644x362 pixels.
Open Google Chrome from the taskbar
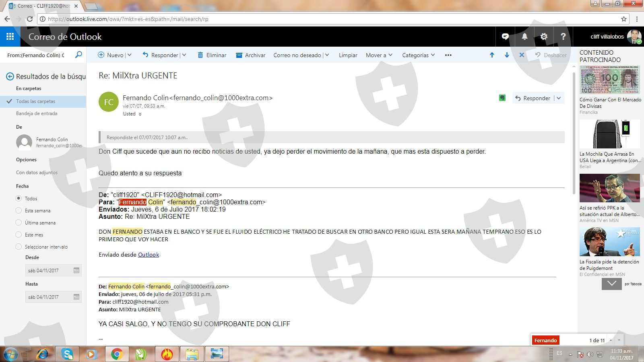pyautogui.click(x=117, y=354)
